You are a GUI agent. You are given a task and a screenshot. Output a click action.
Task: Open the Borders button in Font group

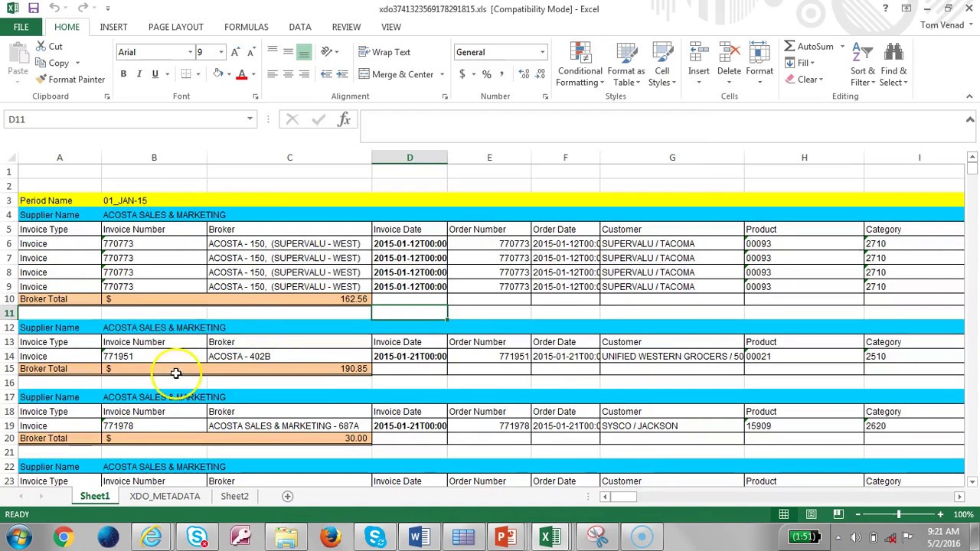coord(186,74)
